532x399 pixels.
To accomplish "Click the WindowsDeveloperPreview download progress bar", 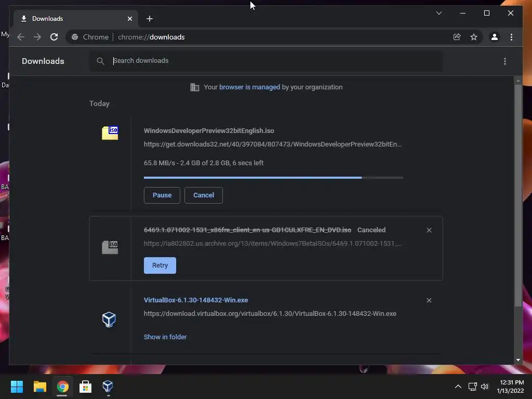I will click(273, 178).
